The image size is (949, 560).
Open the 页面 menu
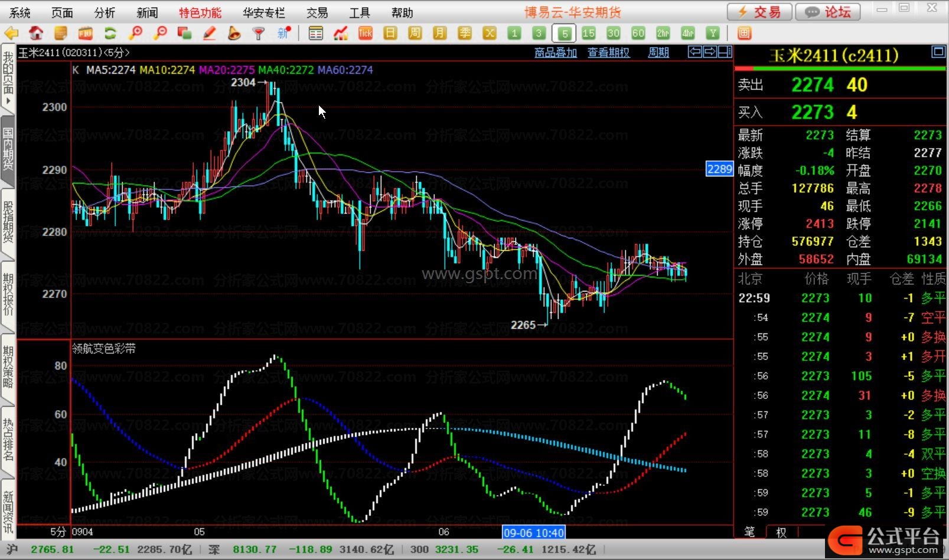point(62,12)
